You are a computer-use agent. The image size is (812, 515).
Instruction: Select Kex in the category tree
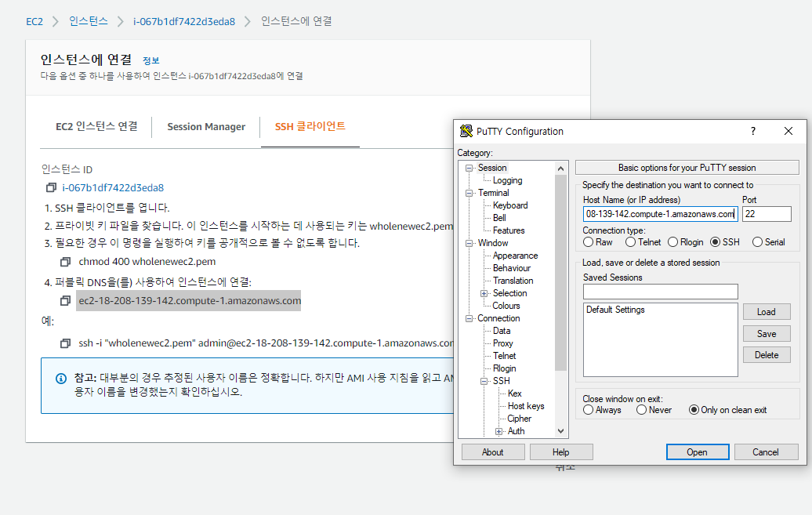pyautogui.click(x=514, y=394)
